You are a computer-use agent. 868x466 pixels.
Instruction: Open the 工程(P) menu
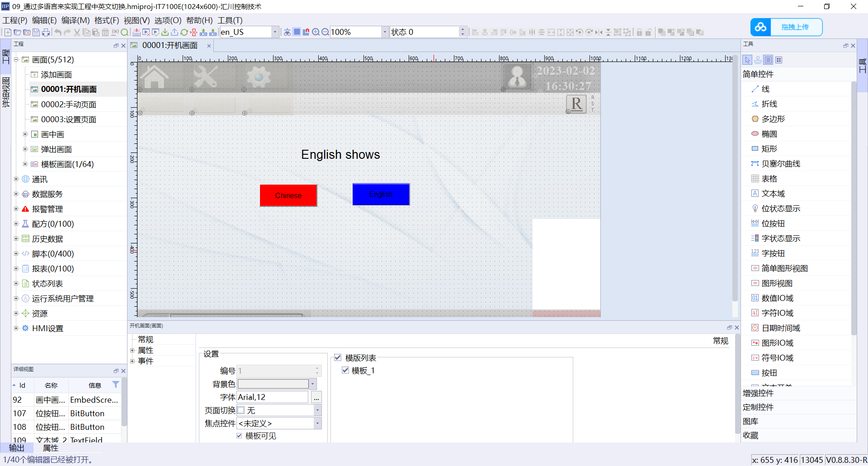pyautogui.click(x=15, y=20)
